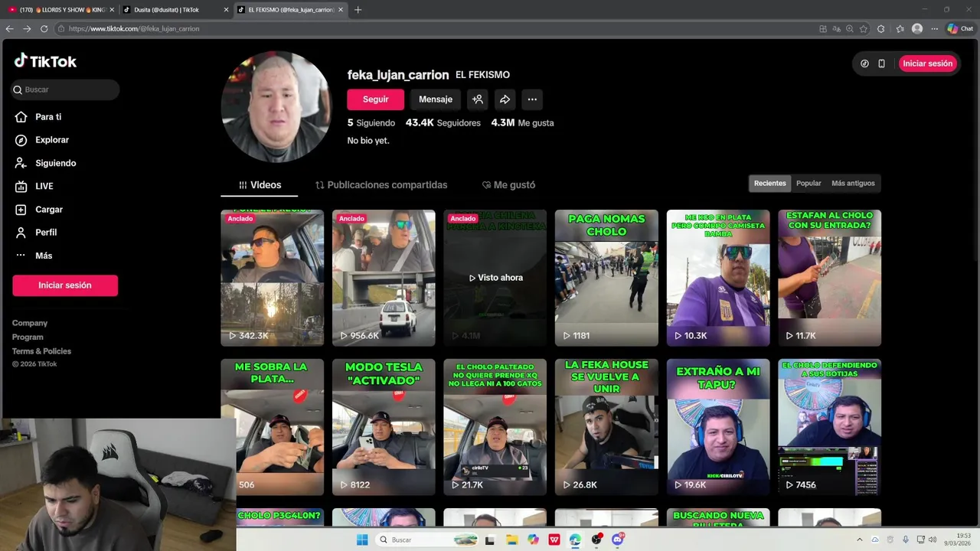The image size is (980, 551).
Task: Show hidden system tray icons
Action: [x=859, y=540]
